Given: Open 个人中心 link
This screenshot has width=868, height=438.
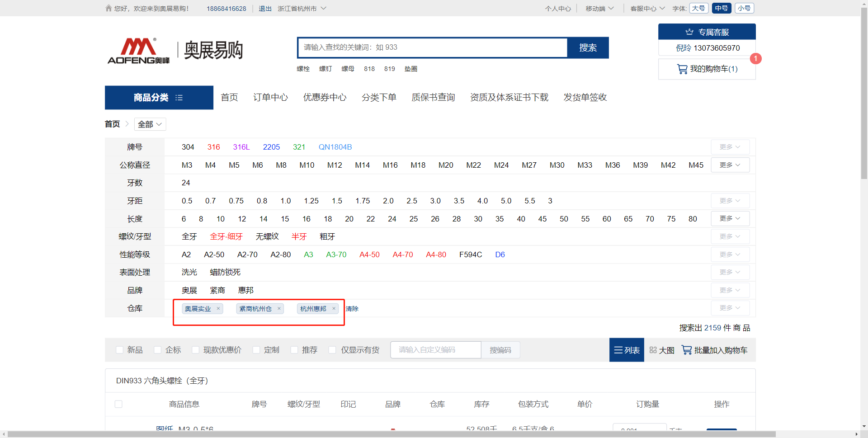Looking at the screenshot, I should [558, 9].
